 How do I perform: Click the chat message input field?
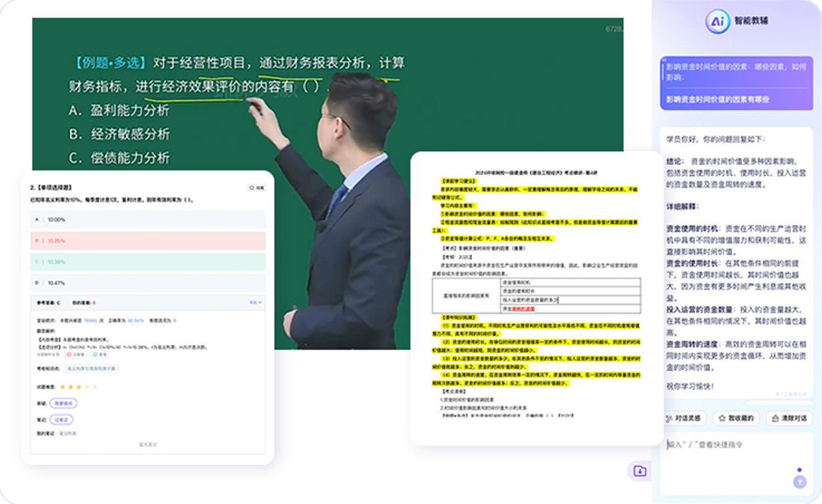(x=729, y=445)
